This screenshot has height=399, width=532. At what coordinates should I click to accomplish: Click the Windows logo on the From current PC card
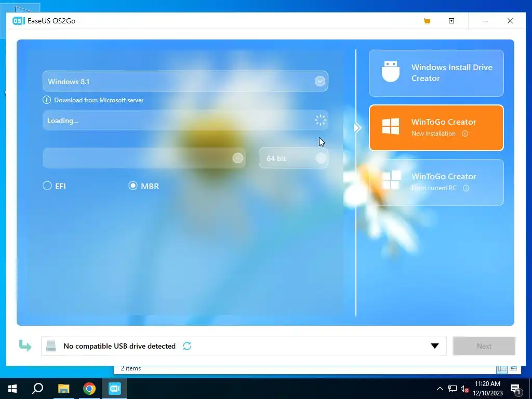(x=391, y=180)
